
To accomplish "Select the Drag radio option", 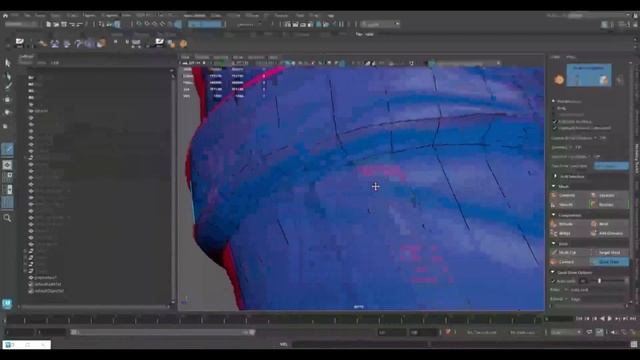I will (554, 108).
